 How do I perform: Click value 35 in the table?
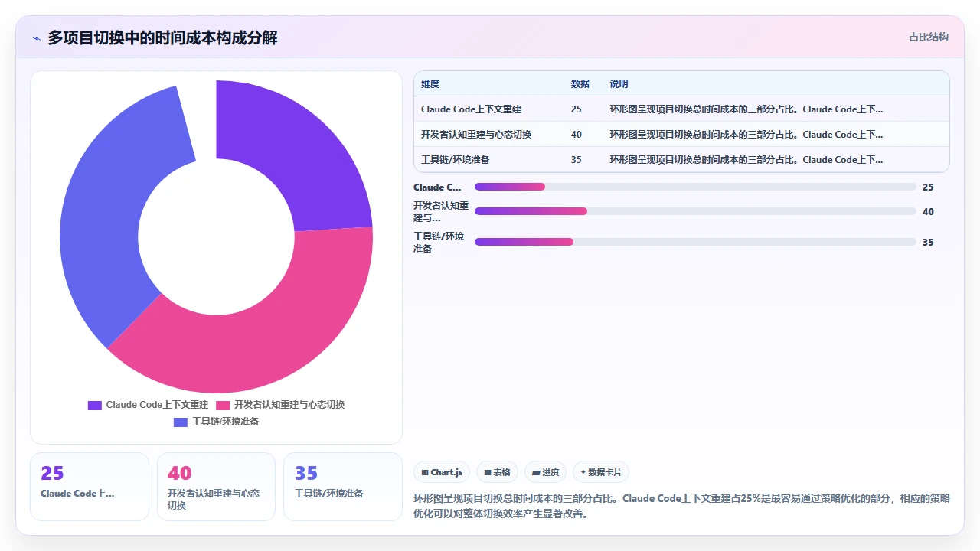(577, 160)
